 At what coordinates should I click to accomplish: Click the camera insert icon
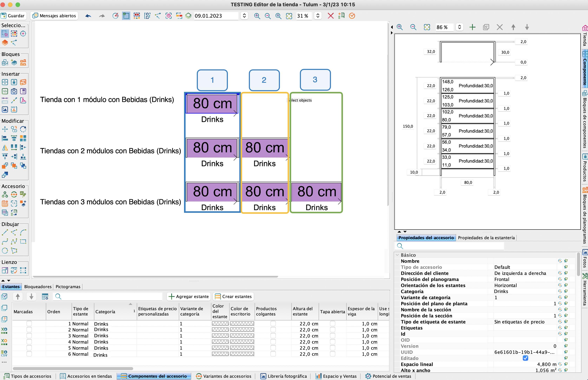[14, 91]
